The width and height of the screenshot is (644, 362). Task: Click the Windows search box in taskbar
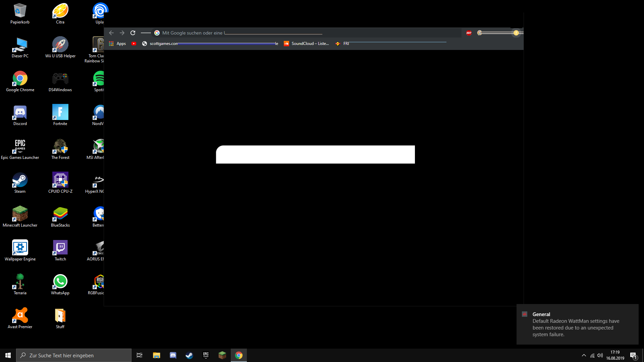click(74, 355)
